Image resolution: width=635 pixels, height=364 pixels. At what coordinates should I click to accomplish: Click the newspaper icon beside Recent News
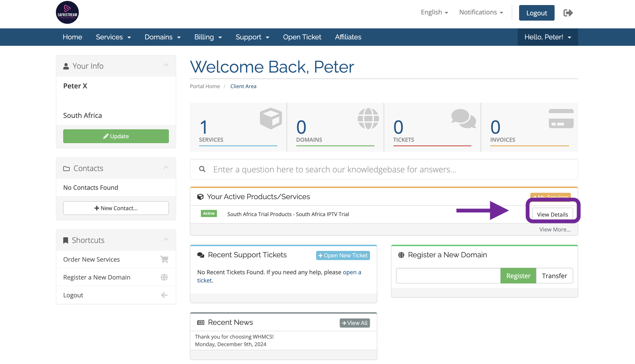pos(201,323)
